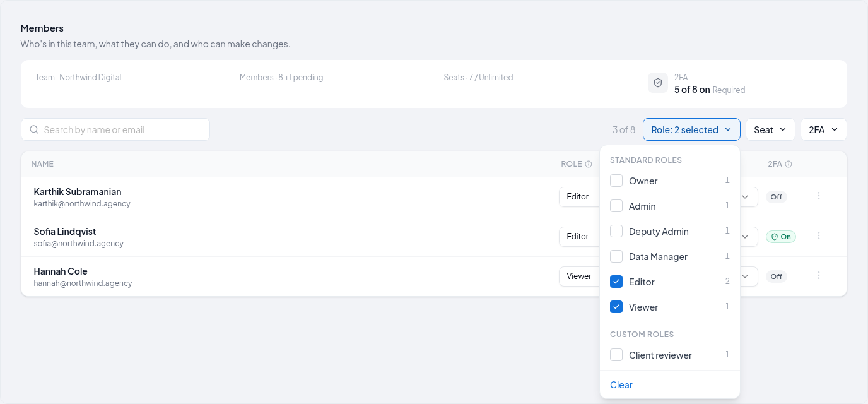Screen dimensions: 868x404
Task: Click the NAME column header
Action: [x=42, y=164]
